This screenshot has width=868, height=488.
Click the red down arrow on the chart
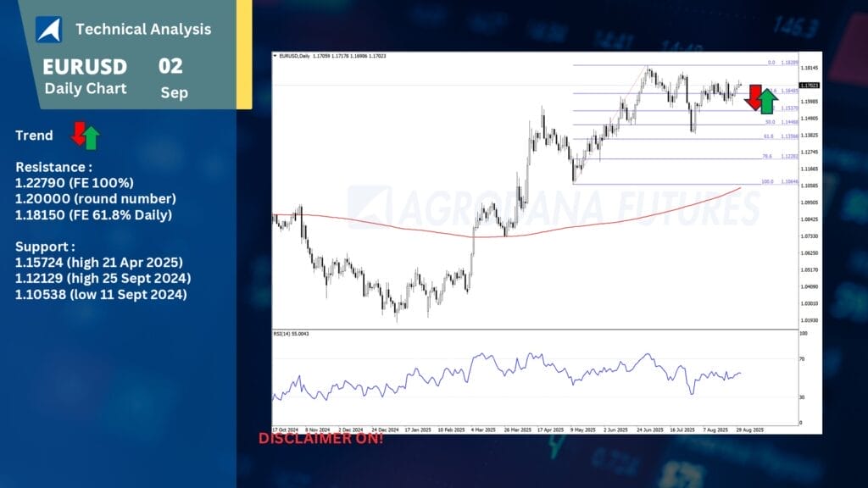(753, 97)
